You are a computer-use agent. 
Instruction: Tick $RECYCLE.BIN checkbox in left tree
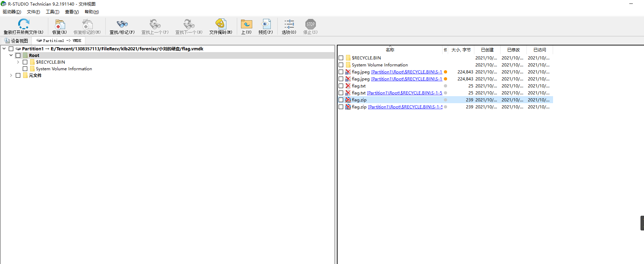pos(25,62)
